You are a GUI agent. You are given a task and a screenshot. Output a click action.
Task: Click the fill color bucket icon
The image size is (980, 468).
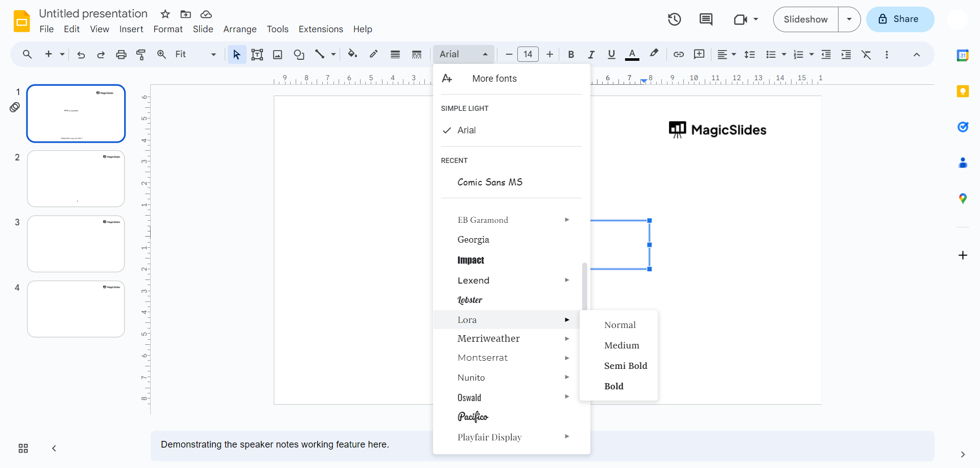[352, 54]
